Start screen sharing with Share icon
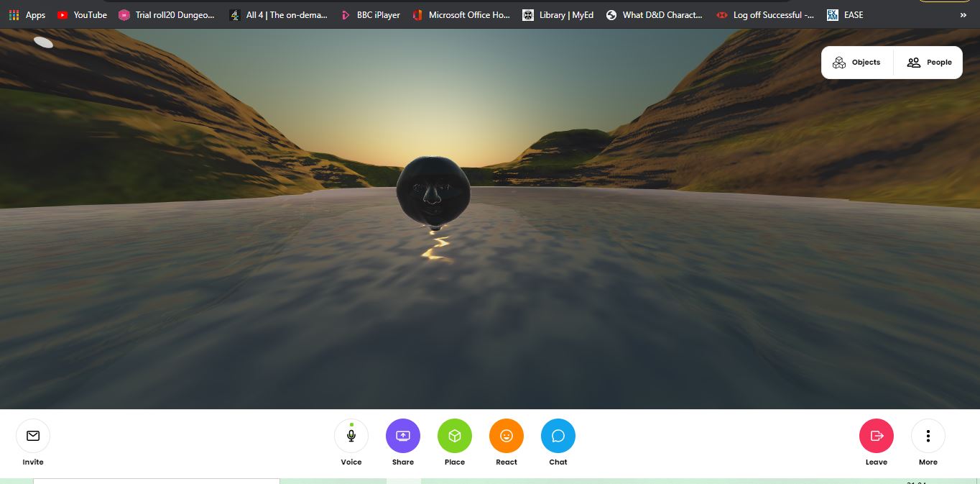980x484 pixels. [403, 436]
